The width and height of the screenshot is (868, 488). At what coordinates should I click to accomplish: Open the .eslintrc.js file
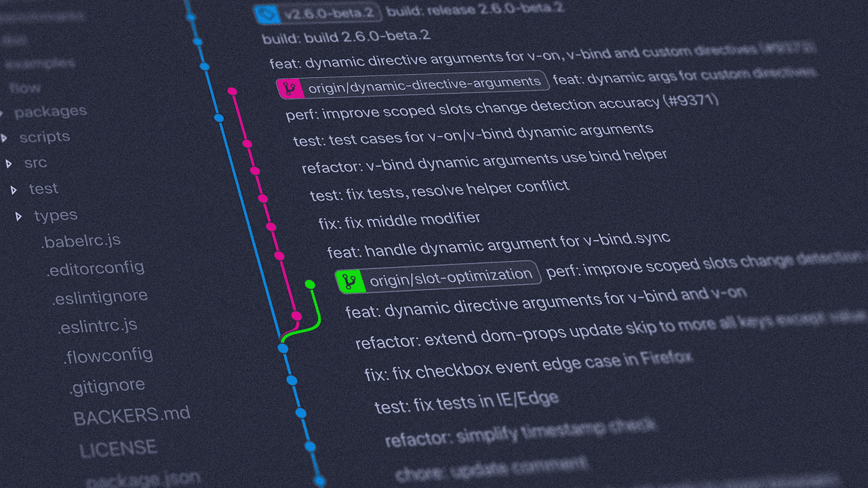pos(97,326)
